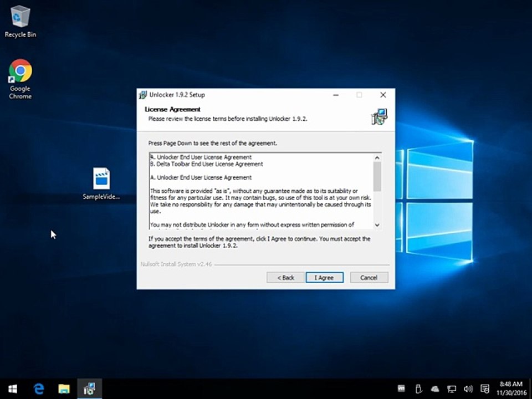Viewport: 532px width, 399px height.
Task: Minimize the Unlocker 1.9.2 Setup window
Action: 336,95
